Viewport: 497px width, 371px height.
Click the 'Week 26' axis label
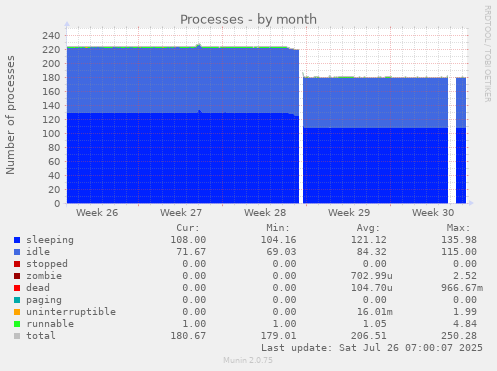point(97,213)
